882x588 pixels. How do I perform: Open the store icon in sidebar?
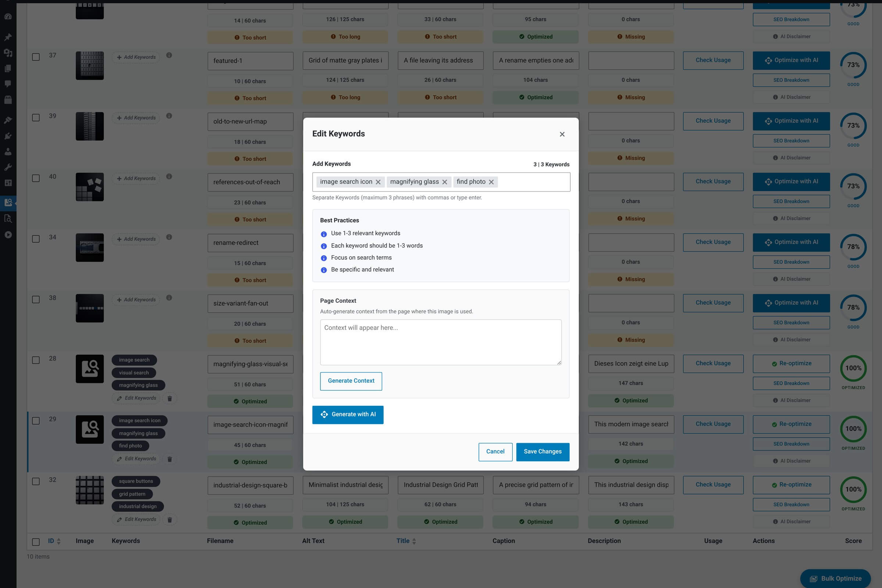coord(8,100)
